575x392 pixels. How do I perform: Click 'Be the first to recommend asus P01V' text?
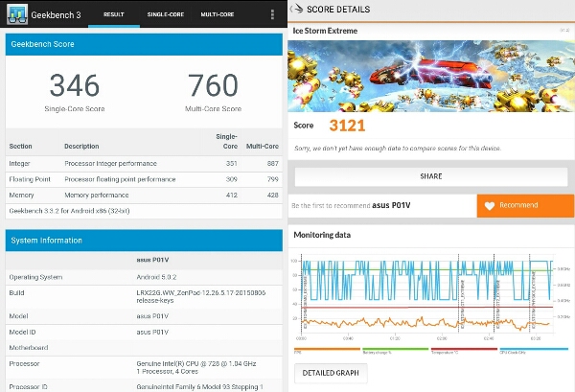351,205
